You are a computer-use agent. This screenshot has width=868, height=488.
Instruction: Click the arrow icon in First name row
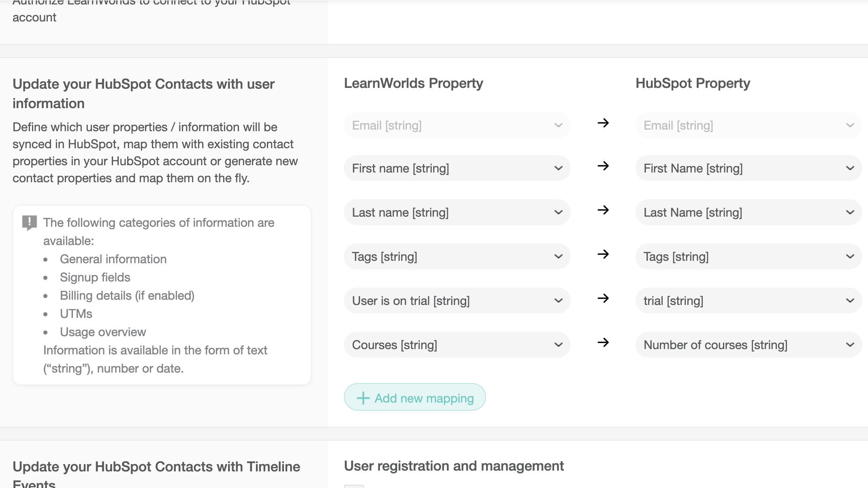tap(603, 166)
